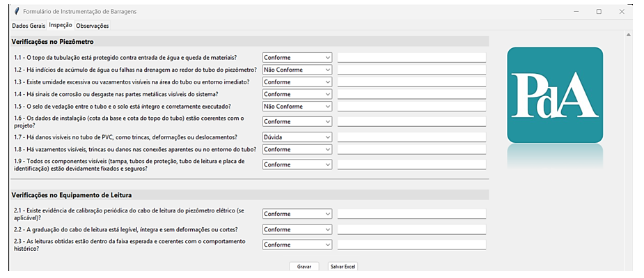Select the text field for item 1.8
Viewport: 644px width, 278px height.
[411, 149]
